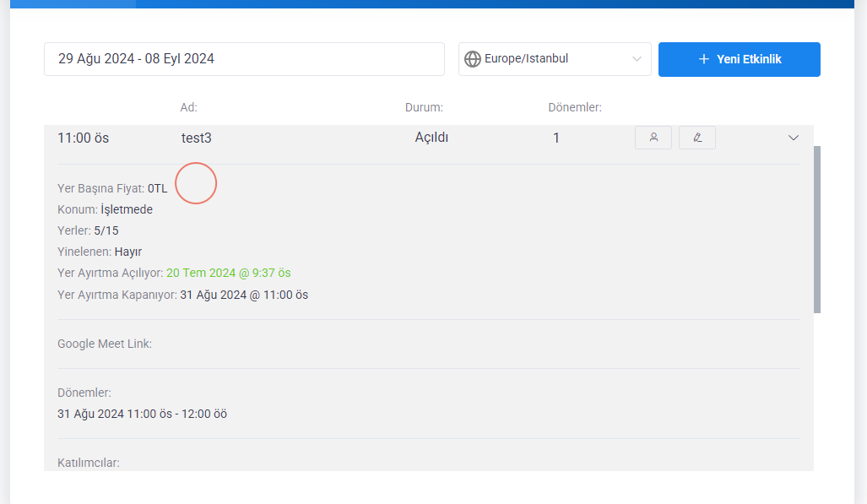Screen dimensions: 867x504
Task: Click the 0TL price value
Action: point(157,188)
